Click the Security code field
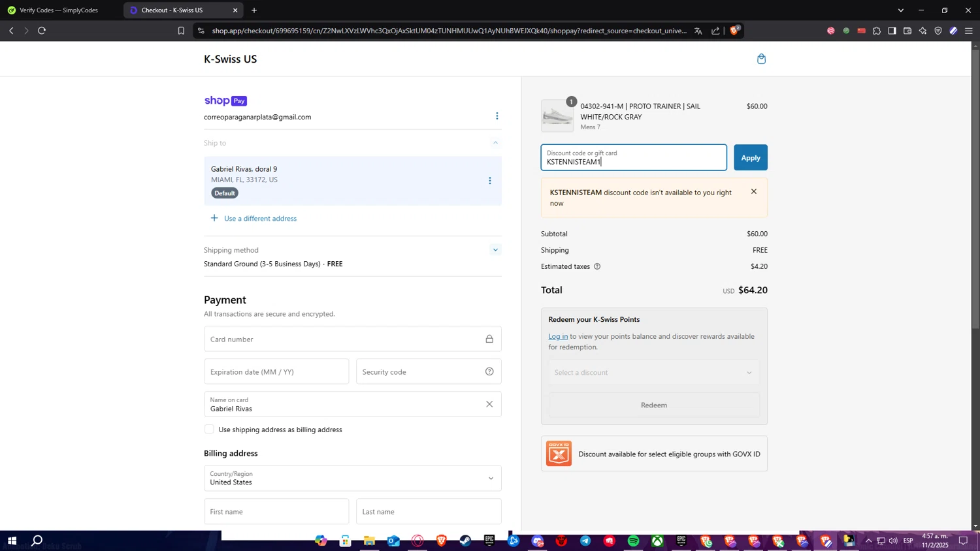The width and height of the screenshot is (980, 551). (x=429, y=371)
